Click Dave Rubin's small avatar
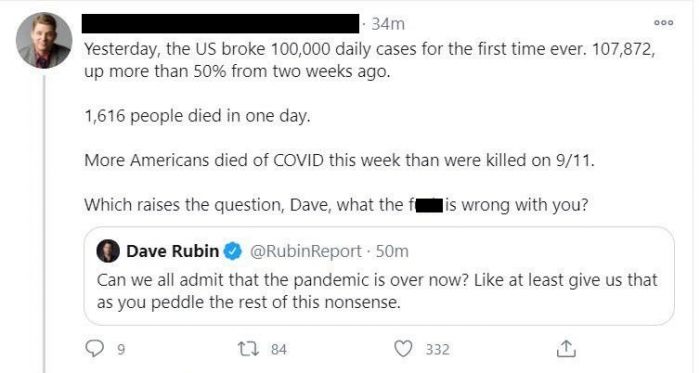Viewport: 700px width, 373px height. click(x=108, y=251)
